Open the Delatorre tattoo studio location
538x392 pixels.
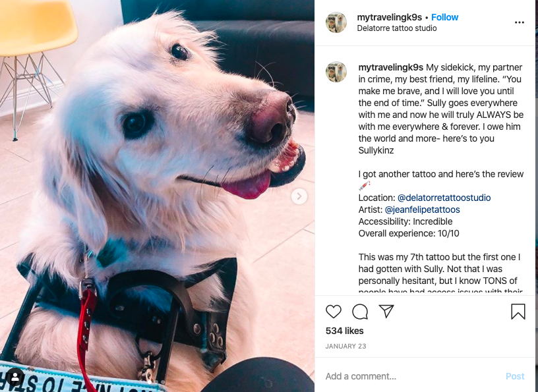coord(397,28)
